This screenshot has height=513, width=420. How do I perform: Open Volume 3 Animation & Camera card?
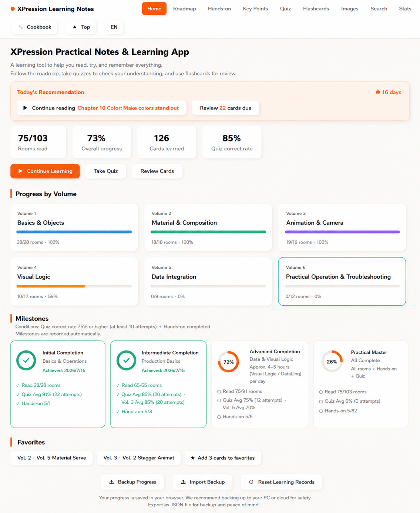point(342,227)
